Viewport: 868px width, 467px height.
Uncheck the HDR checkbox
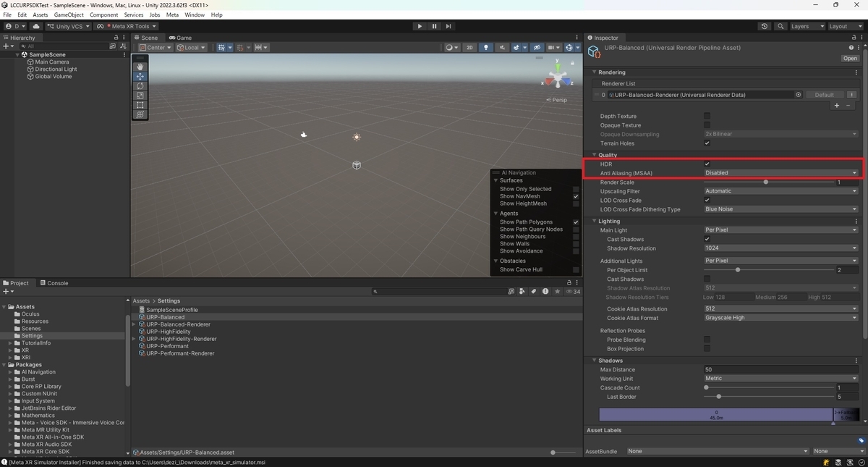coord(707,164)
